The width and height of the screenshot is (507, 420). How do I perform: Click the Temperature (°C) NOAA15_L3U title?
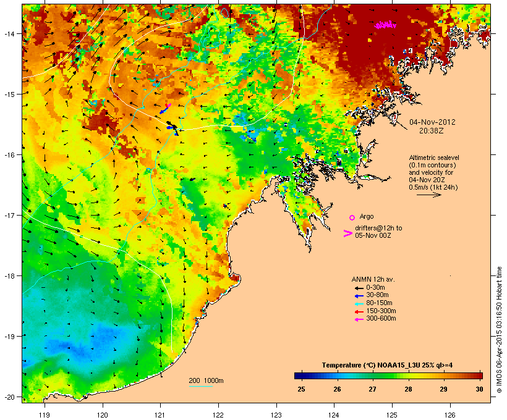[x=387, y=365]
